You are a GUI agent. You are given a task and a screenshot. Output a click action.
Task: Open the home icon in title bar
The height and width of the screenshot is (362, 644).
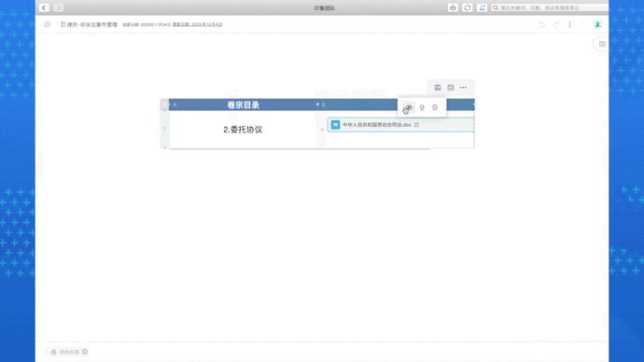click(x=453, y=7)
